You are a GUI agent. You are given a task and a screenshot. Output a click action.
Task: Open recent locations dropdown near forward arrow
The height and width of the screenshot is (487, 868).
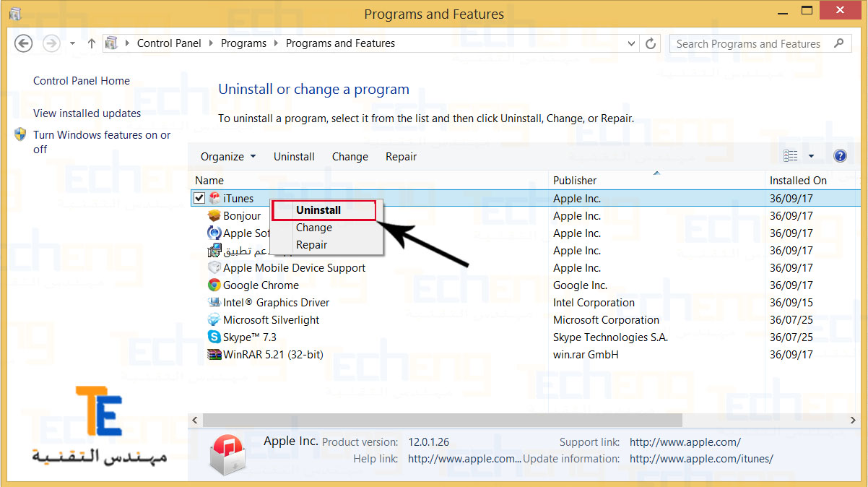coord(73,43)
